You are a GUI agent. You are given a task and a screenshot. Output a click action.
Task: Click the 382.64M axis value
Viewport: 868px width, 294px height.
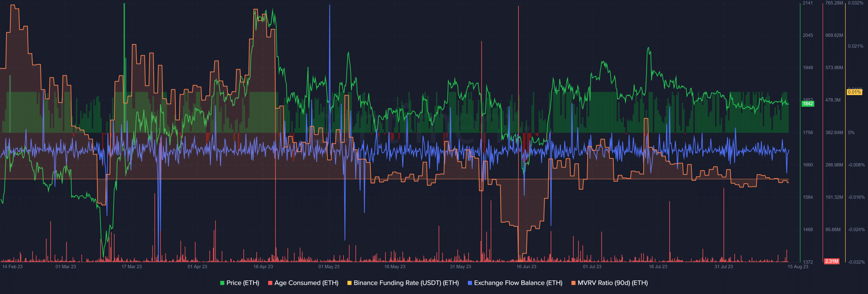pos(834,133)
